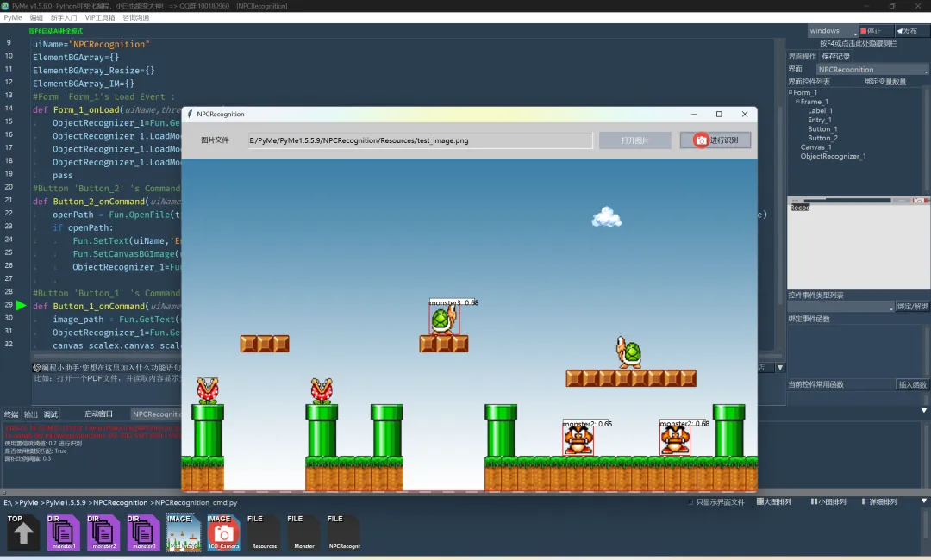
Task: Open the startup window NPCRecognition combo
Action: [155, 414]
